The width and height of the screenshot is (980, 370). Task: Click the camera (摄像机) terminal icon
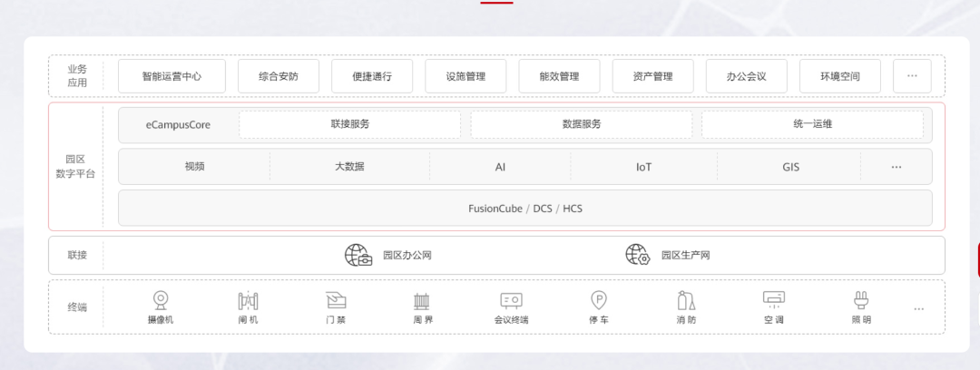(x=161, y=300)
